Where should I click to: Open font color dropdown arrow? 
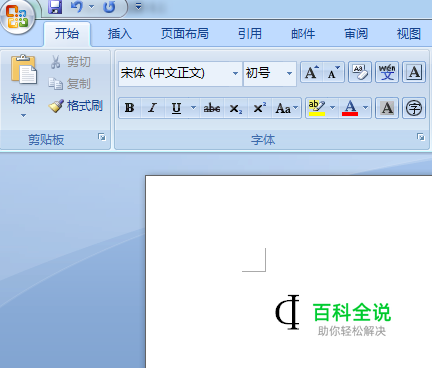[366, 108]
